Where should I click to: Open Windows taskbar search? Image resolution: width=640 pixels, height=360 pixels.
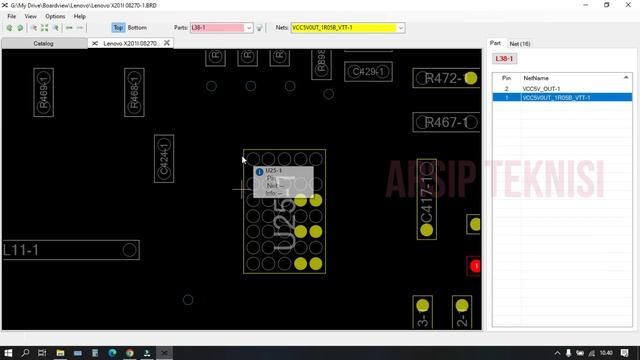pyautogui.click(x=25, y=353)
